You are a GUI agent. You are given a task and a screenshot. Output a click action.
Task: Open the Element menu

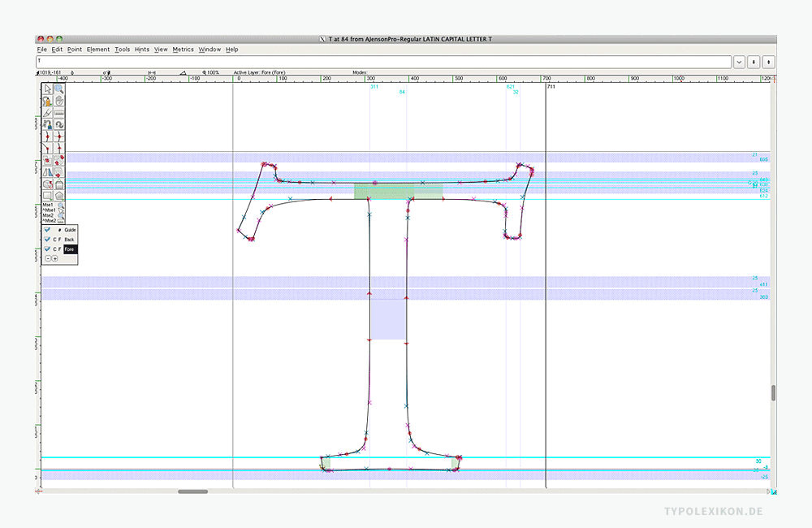(x=98, y=50)
